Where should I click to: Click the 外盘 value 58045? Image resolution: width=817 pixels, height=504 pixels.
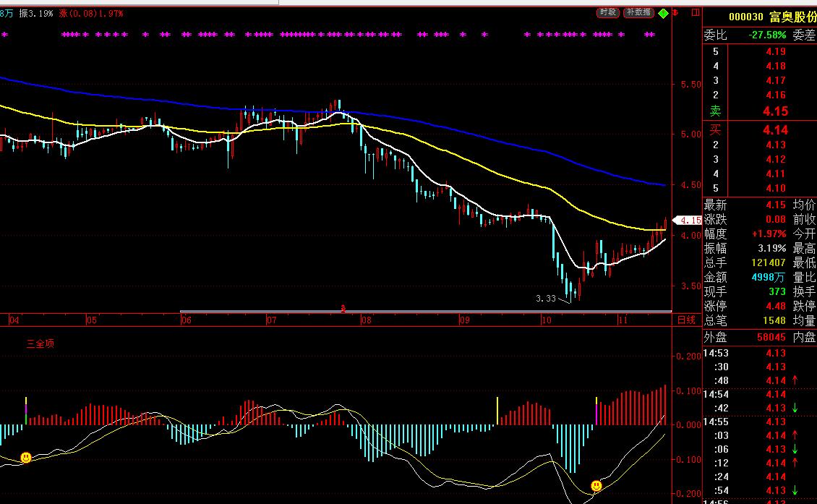coord(771,337)
